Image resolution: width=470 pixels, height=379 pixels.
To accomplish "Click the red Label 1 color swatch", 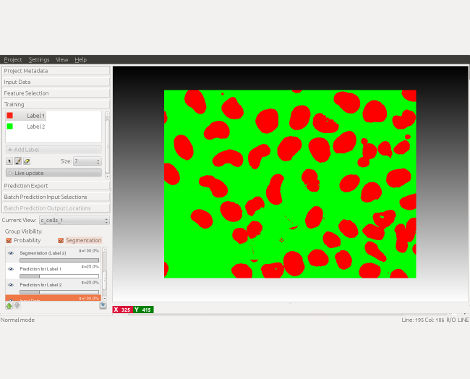I will pos(10,115).
